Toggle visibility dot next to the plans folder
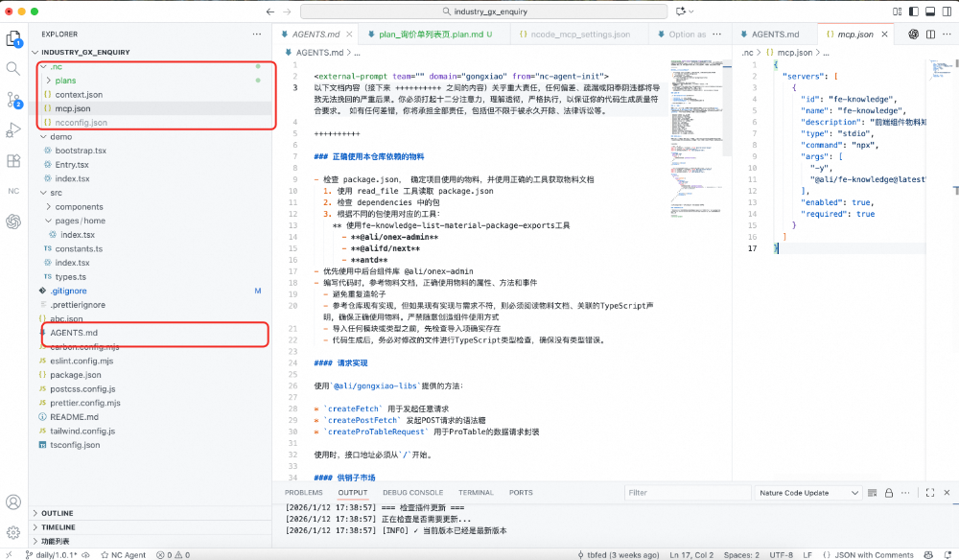959x560 pixels. tap(256, 81)
